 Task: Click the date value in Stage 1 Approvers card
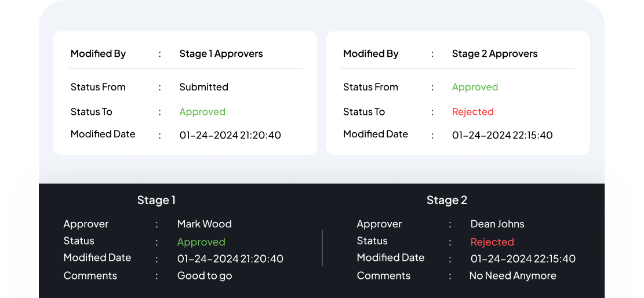coord(230,135)
